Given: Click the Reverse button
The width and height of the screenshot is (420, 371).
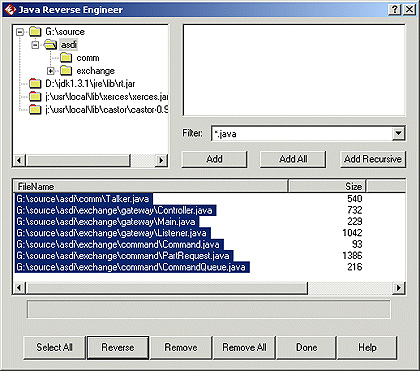Looking at the screenshot, I should (x=118, y=347).
